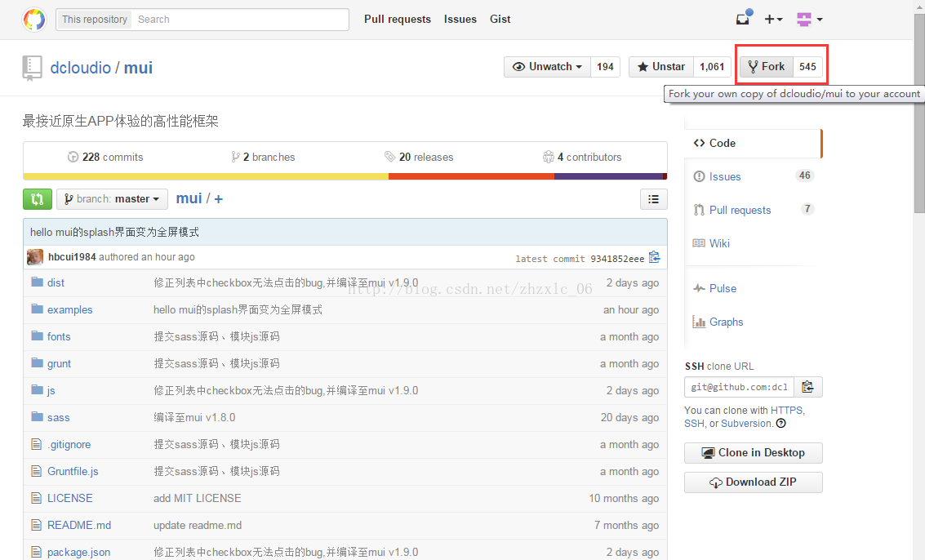Open the update readme.md commit message
925x560 pixels.
pyautogui.click(x=198, y=525)
